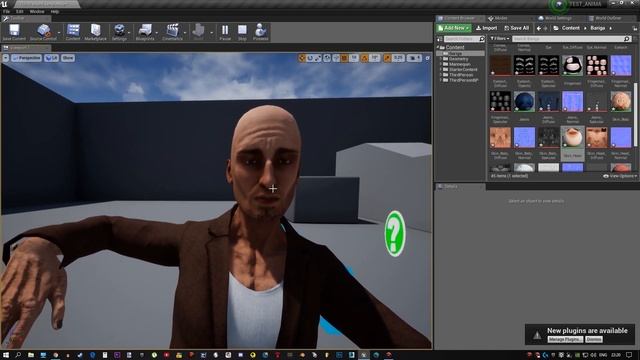Focus the asset search field
The width and height of the screenshot is (640, 360).
tap(571, 39)
